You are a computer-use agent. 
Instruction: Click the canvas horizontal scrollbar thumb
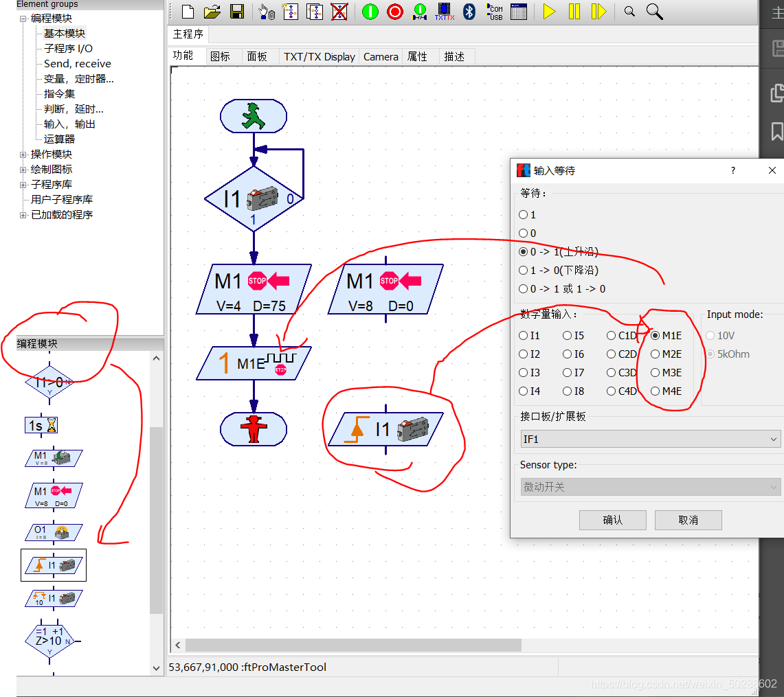(353, 645)
